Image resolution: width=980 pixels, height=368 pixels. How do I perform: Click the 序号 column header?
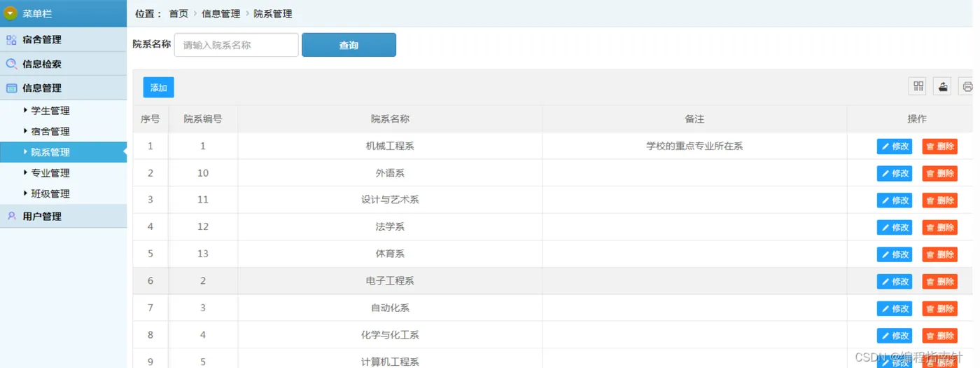pos(150,119)
